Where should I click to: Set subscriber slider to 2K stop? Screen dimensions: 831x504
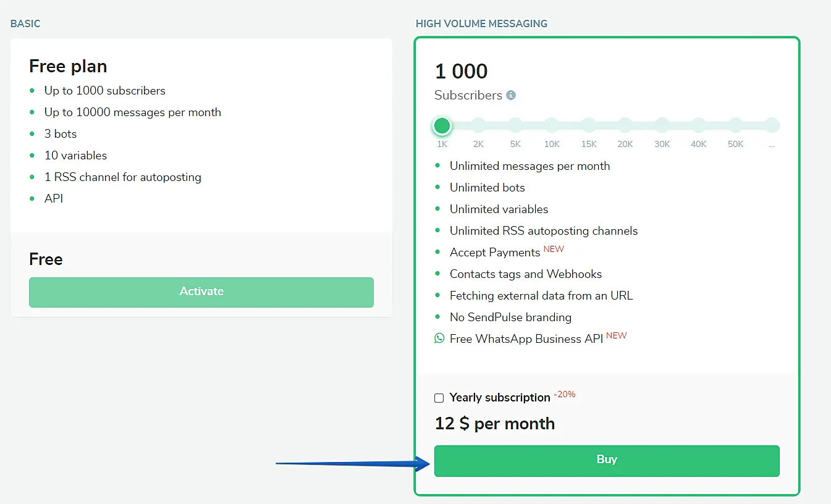[478, 126]
